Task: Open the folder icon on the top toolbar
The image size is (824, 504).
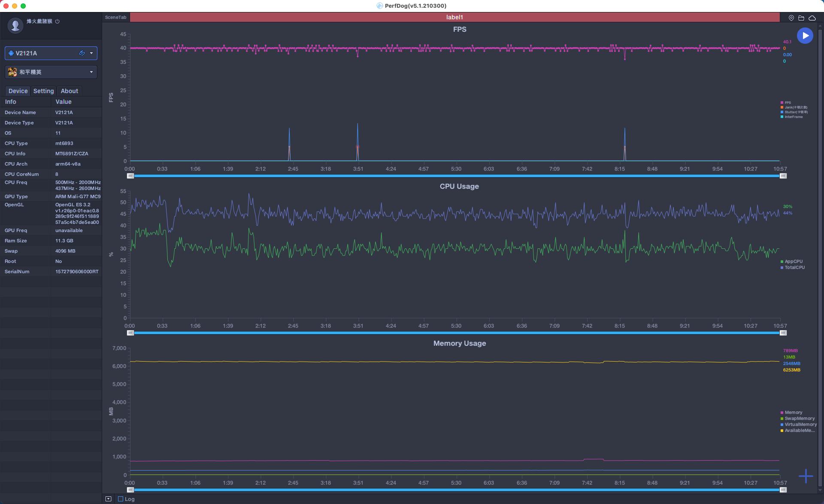Action: [802, 17]
